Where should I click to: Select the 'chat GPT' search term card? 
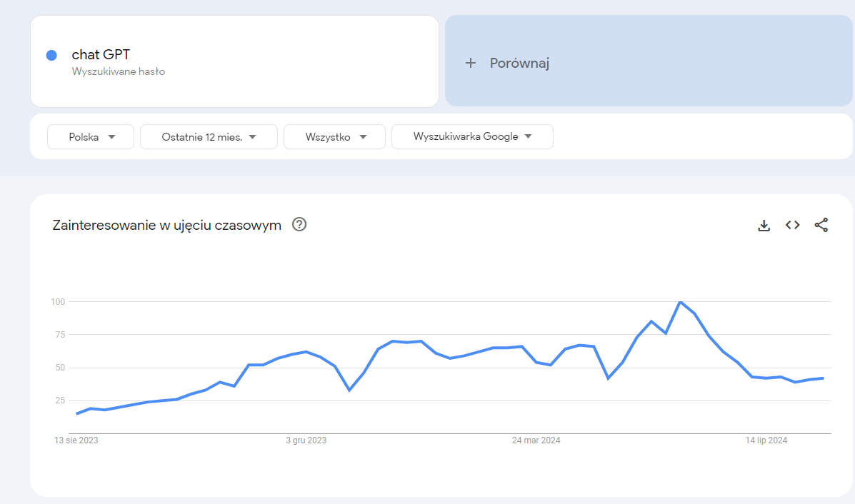click(234, 61)
